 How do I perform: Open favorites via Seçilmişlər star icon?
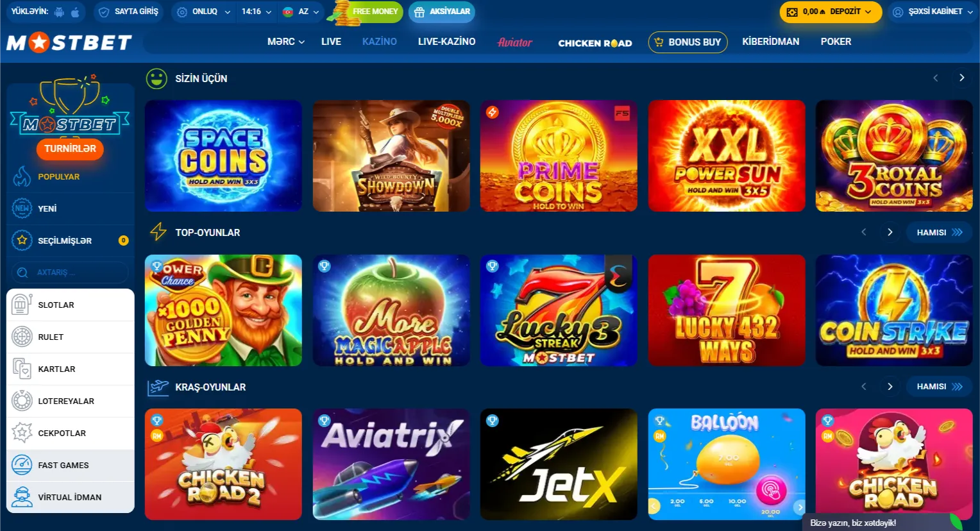[x=22, y=240]
